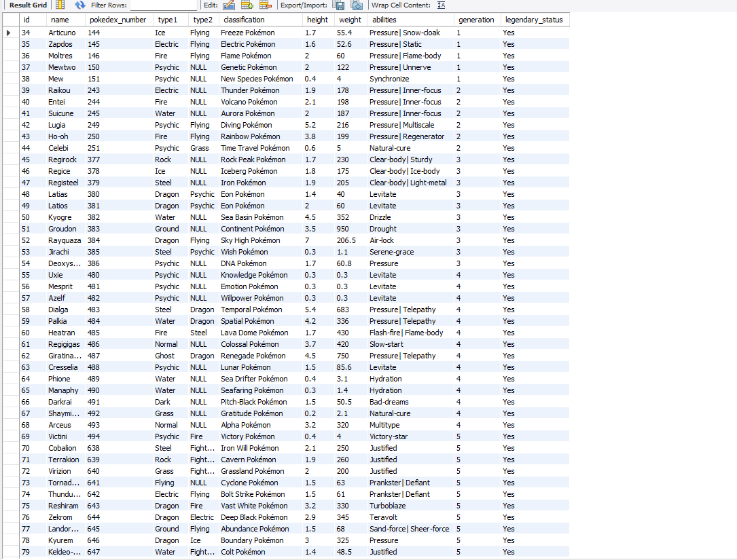Select the Regigigas name cell
Screen dimensions: 737x560
[x=65, y=344]
